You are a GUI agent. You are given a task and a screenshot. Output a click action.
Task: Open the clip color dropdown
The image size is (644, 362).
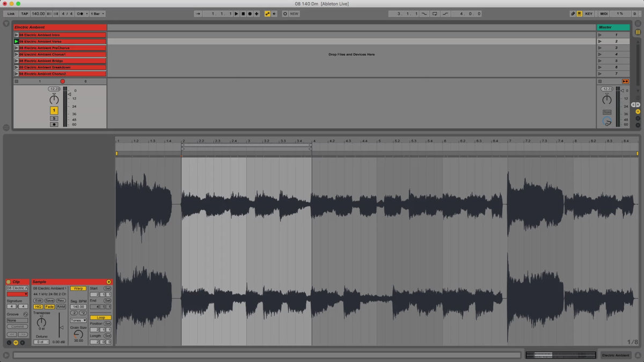pyautogui.click(x=17, y=294)
